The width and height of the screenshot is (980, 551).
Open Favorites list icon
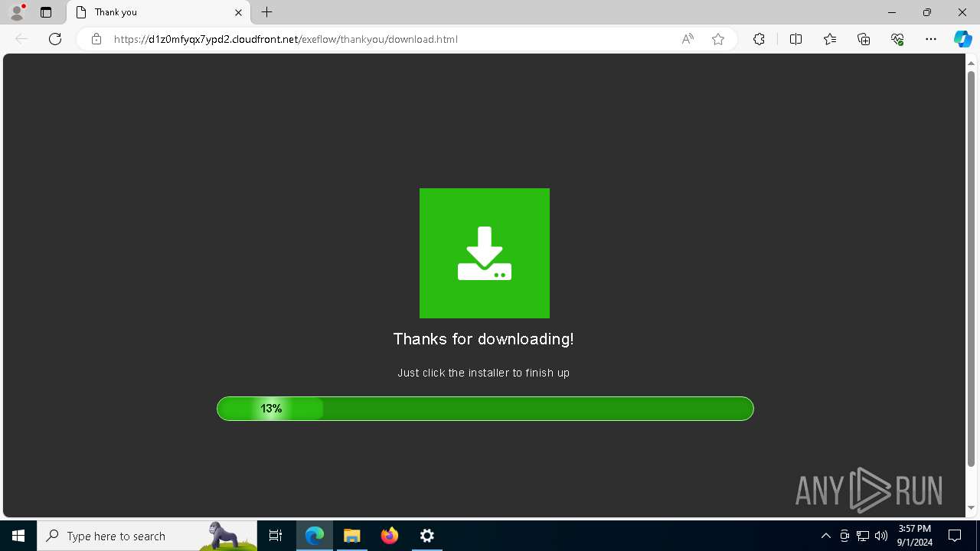pos(830,39)
